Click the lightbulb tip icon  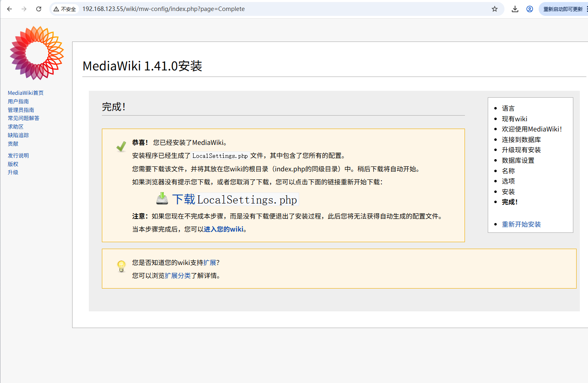tap(121, 266)
